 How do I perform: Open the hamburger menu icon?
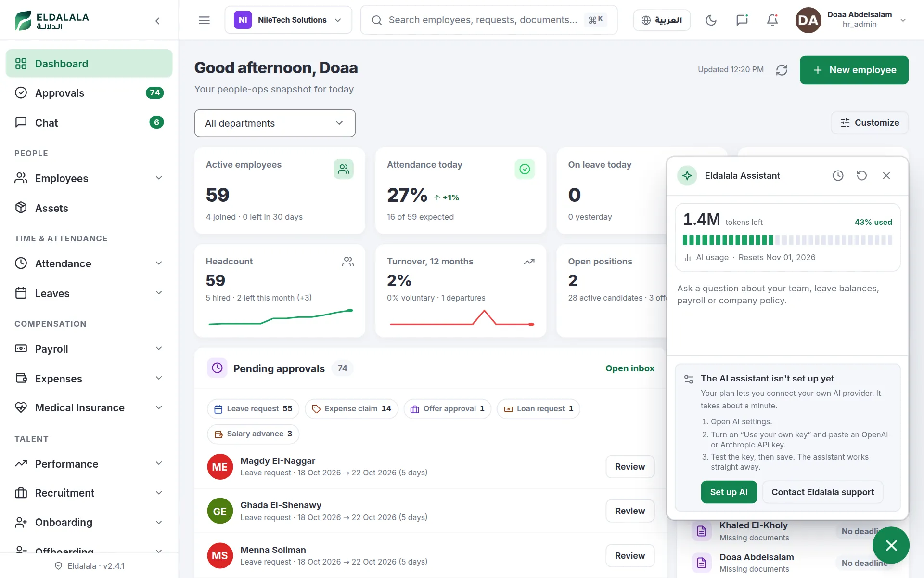[204, 20]
